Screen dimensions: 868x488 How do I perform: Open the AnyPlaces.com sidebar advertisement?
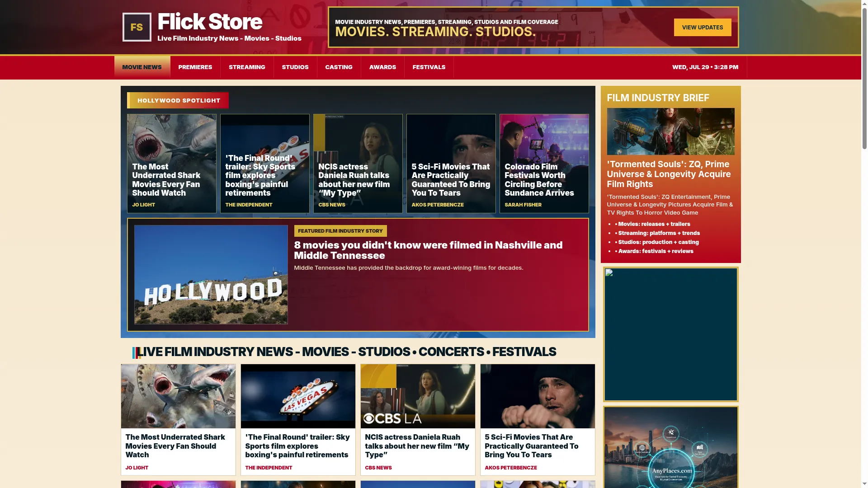671,447
